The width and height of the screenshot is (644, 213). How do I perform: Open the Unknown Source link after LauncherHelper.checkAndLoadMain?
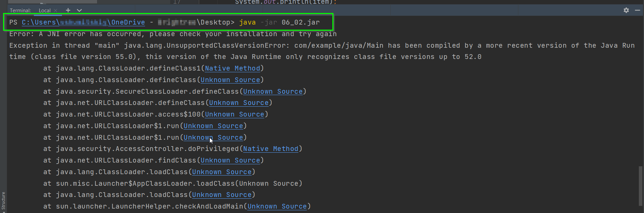[277, 206]
